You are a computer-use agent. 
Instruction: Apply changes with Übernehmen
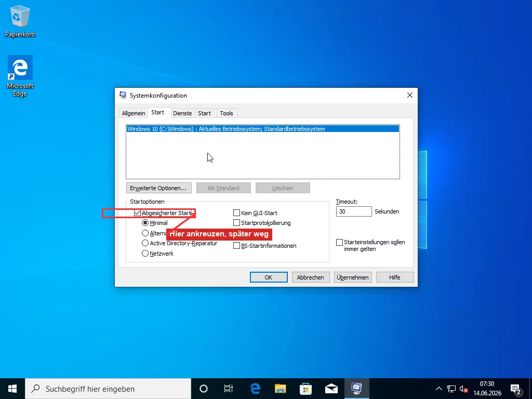pyautogui.click(x=353, y=277)
